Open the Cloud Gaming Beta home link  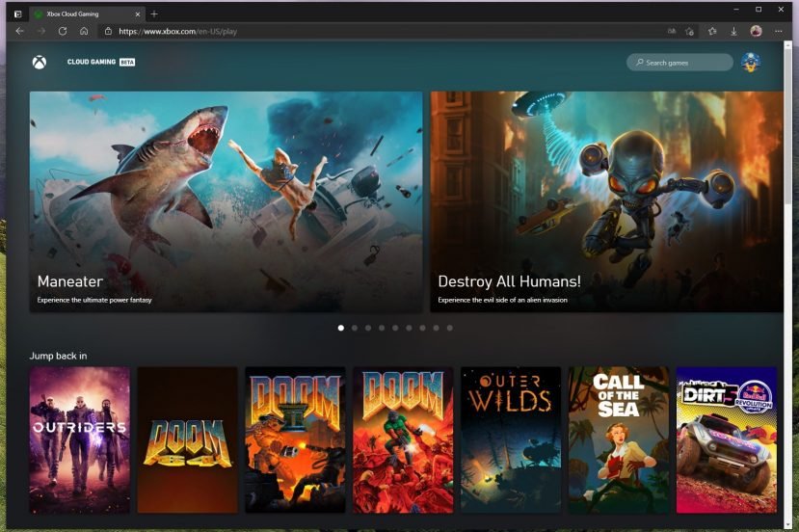click(101, 63)
